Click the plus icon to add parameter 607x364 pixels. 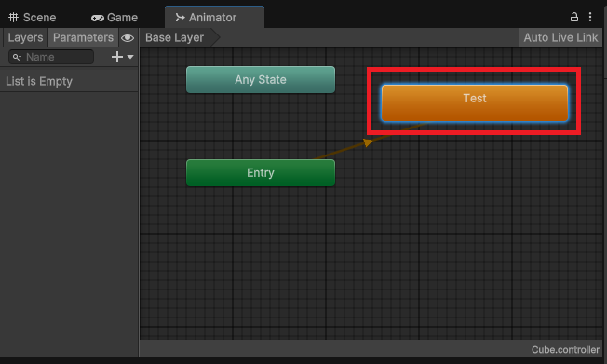117,57
